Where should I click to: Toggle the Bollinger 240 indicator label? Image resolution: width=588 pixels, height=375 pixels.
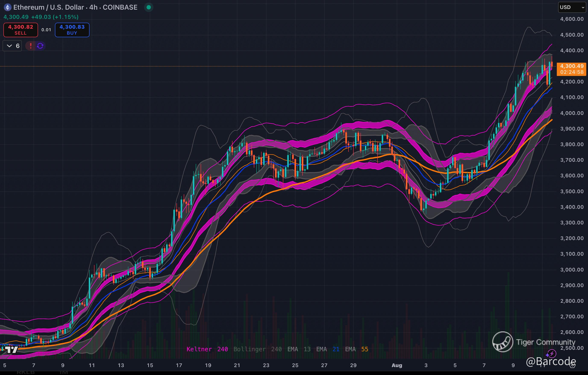(257, 349)
